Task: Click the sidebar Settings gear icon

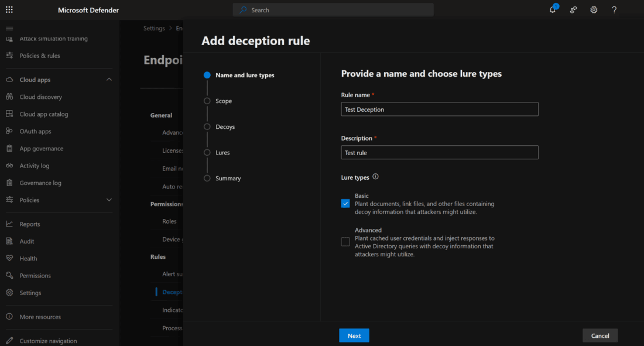Action: pos(9,293)
